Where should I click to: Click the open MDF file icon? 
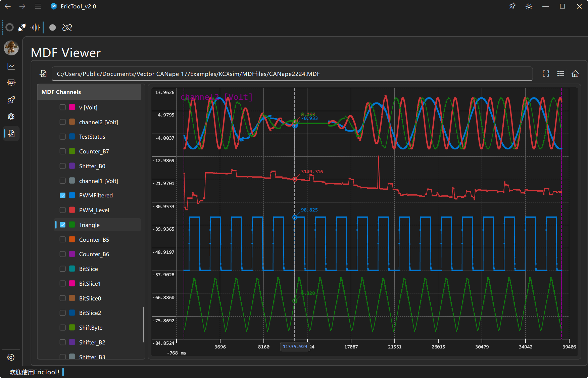pos(43,74)
